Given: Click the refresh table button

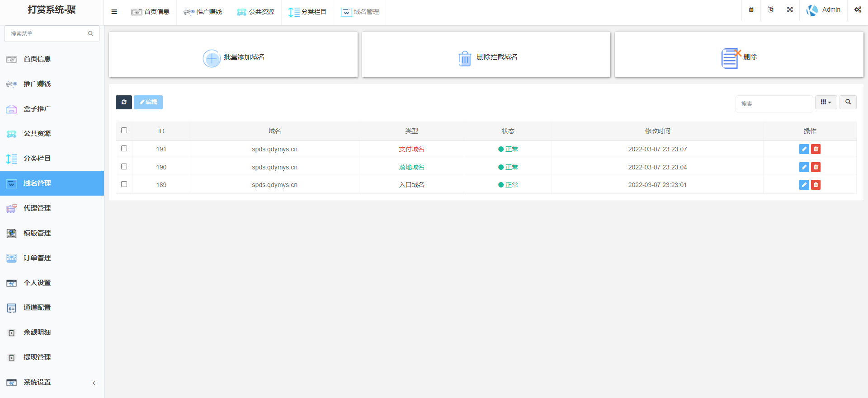Looking at the screenshot, I should [123, 102].
